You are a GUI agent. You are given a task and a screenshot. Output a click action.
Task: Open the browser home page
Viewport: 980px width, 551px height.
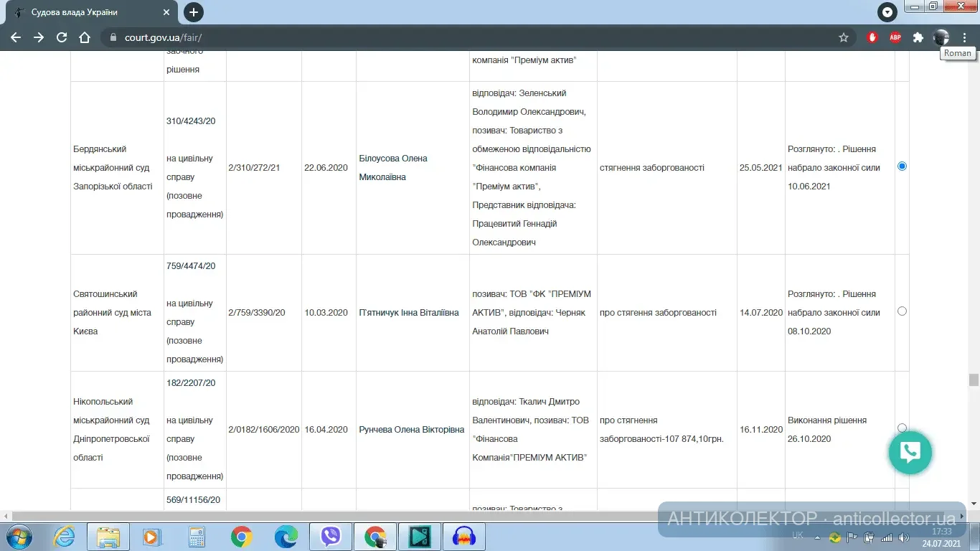(x=85, y=37)
